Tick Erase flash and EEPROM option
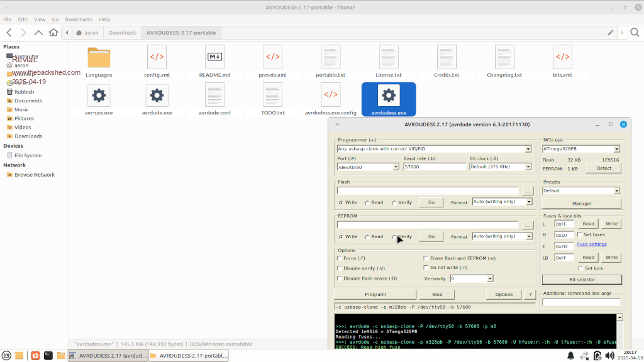The image size is (644, 362). 426,258
